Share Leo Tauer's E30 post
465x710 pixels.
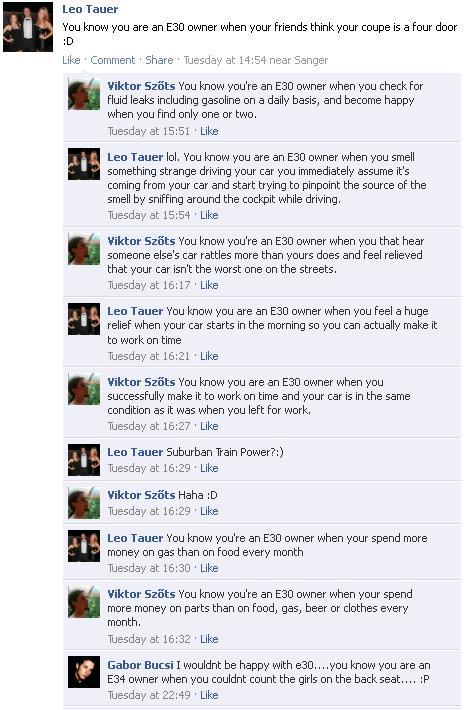pos(159,60)
